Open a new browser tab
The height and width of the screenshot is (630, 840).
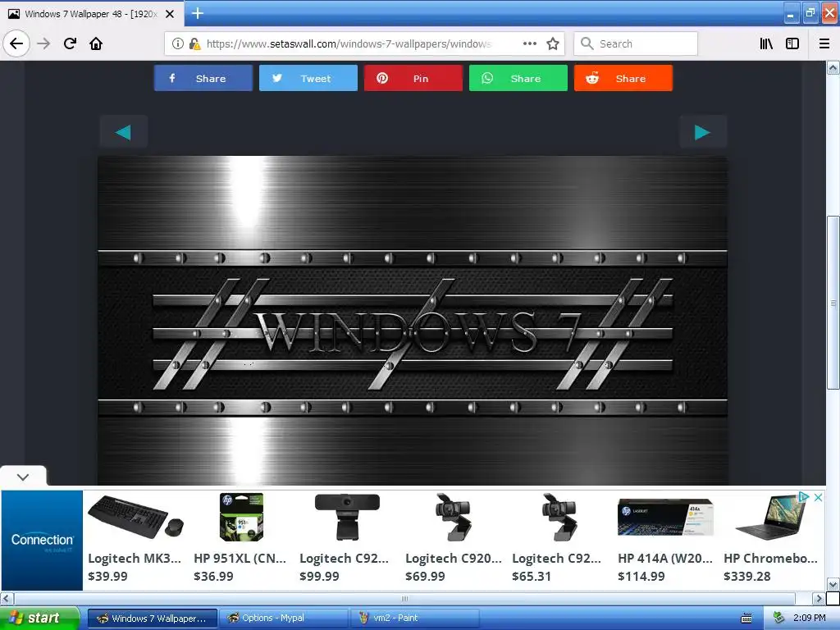pos(198,13)
